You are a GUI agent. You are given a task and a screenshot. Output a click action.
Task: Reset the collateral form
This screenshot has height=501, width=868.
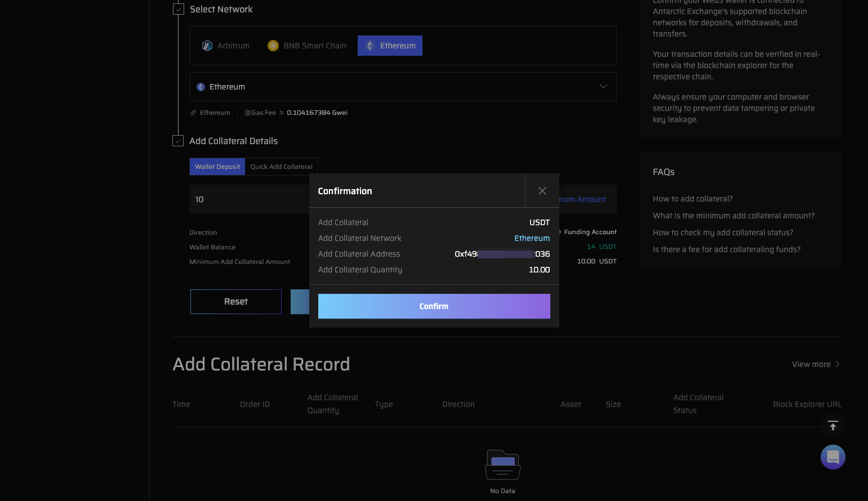pos(236,302)
